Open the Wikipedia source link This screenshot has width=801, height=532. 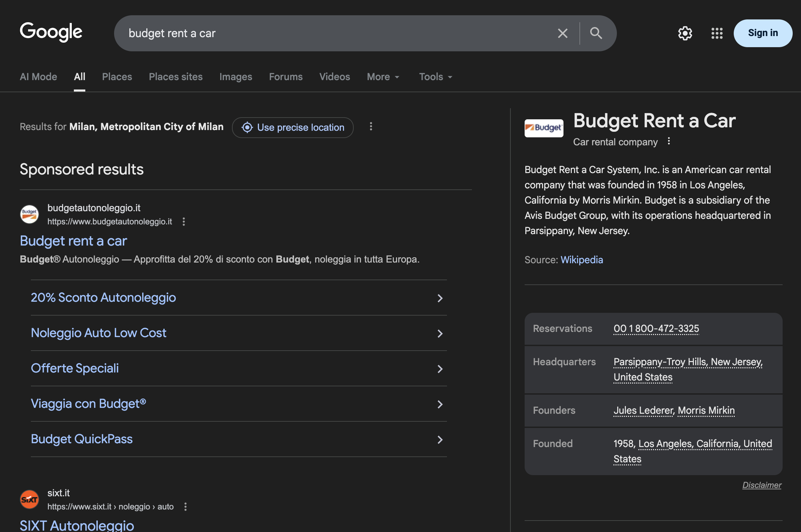pos(582,260)
